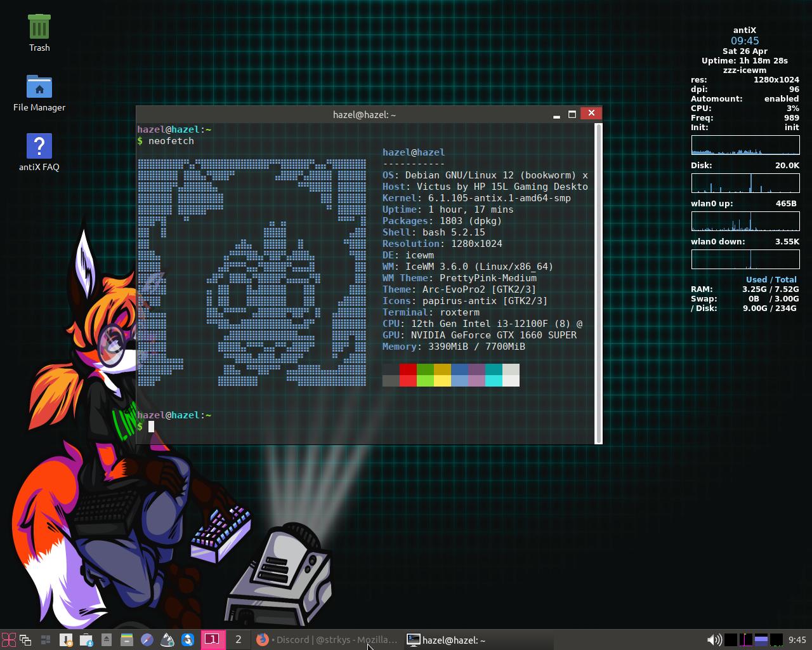Click the Conky 'wlan0 down:' label
The width and height of the screenshot is (812, 650).
718,242
